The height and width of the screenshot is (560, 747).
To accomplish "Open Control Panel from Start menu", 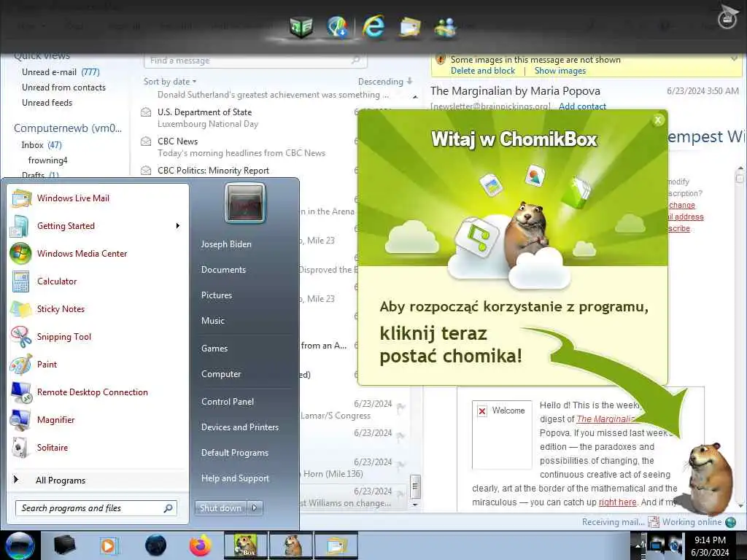I will 228,402.
